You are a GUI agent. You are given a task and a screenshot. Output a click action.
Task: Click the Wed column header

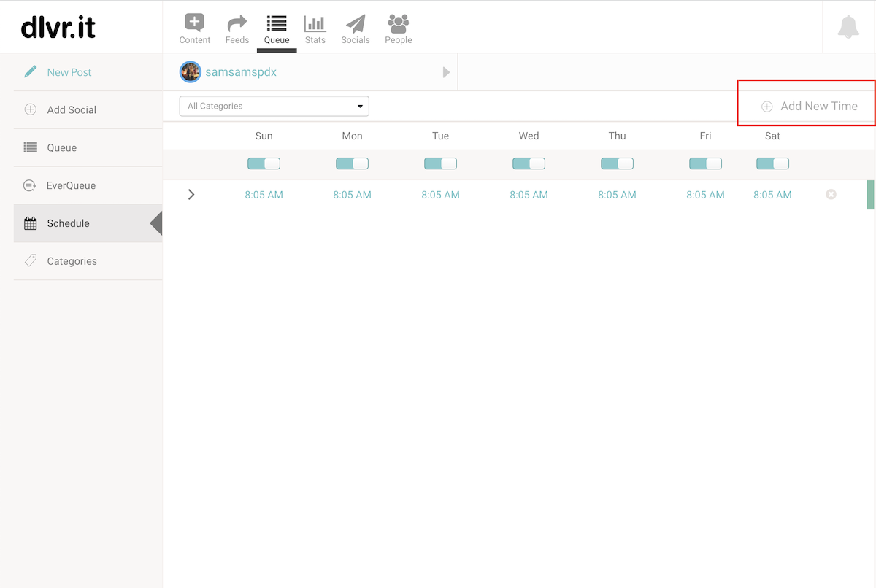pos(529,136)
